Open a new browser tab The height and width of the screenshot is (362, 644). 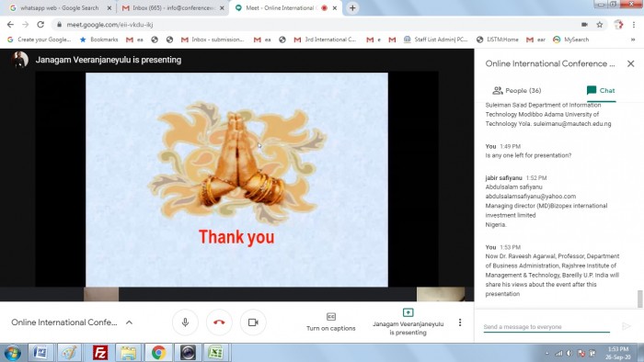point(352,7)
